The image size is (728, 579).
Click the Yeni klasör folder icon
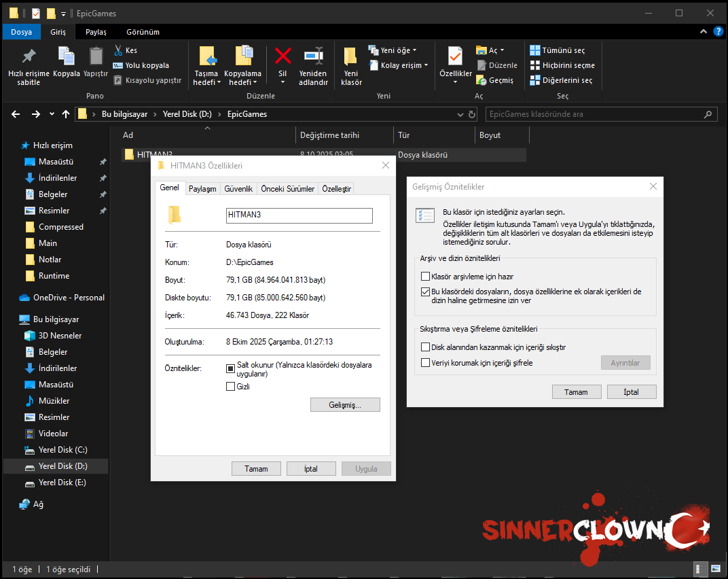tap(350, 56)
